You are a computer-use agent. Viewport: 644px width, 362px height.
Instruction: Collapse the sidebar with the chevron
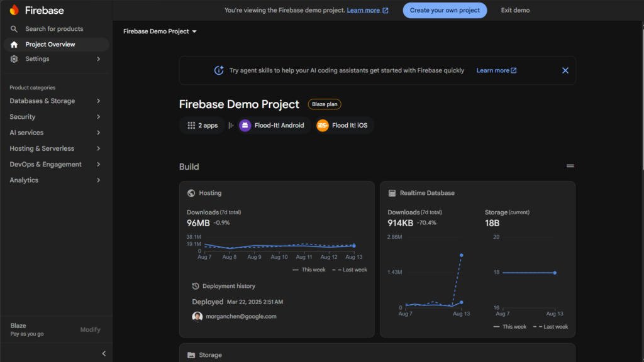coord(104,353)
